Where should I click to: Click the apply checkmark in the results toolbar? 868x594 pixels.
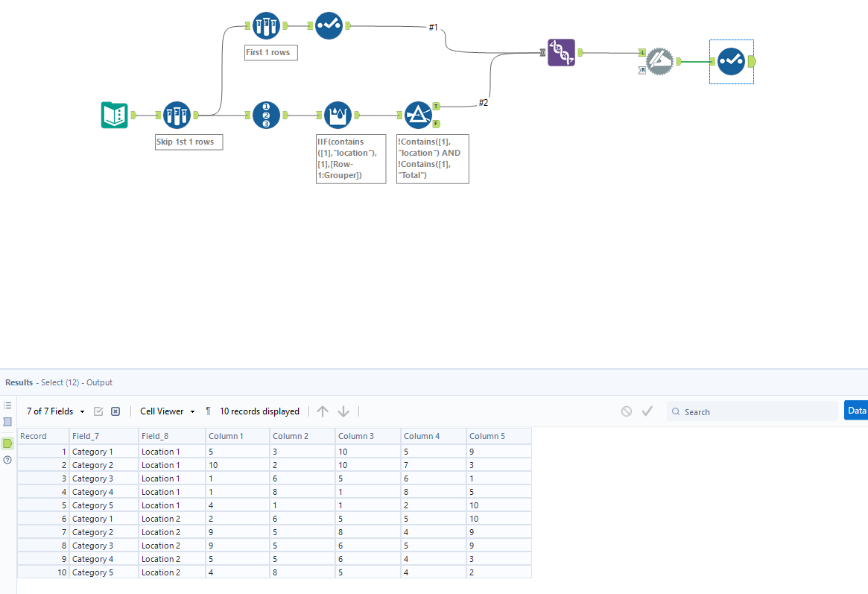(x=647, y=410)
